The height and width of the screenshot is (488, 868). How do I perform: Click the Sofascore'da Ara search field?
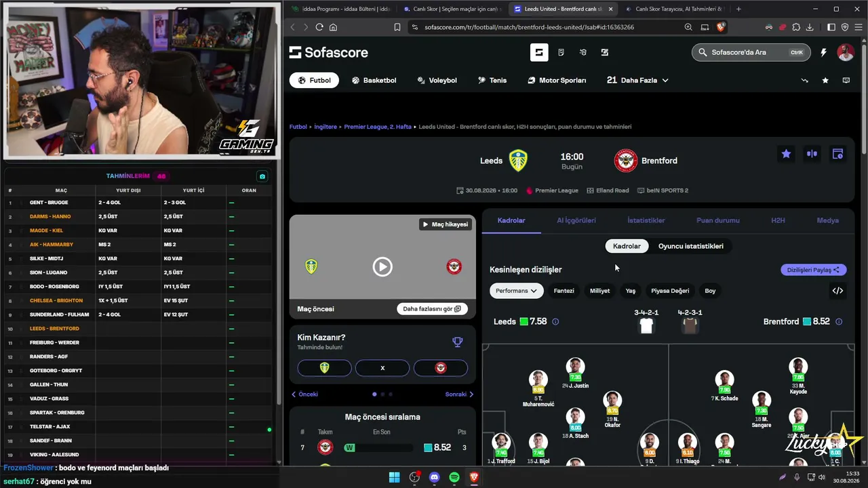click(751, 52)
